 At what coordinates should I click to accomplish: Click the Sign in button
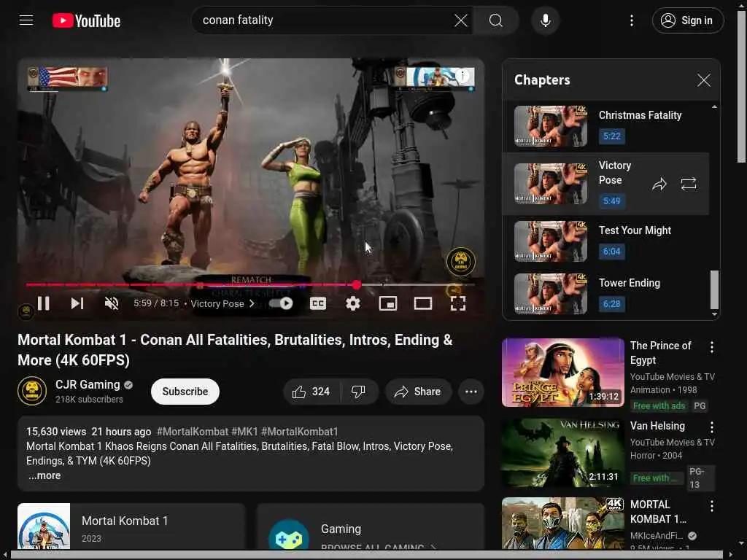687,20
